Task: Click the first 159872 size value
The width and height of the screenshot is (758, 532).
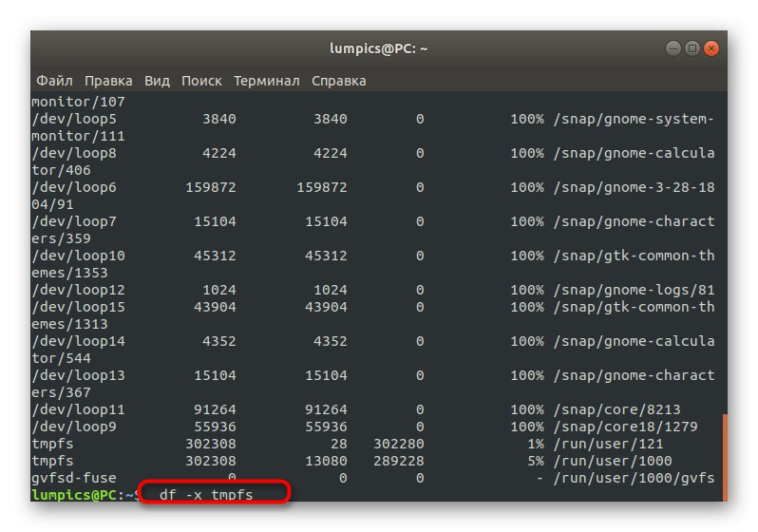Action: click(x=211, y=188)
